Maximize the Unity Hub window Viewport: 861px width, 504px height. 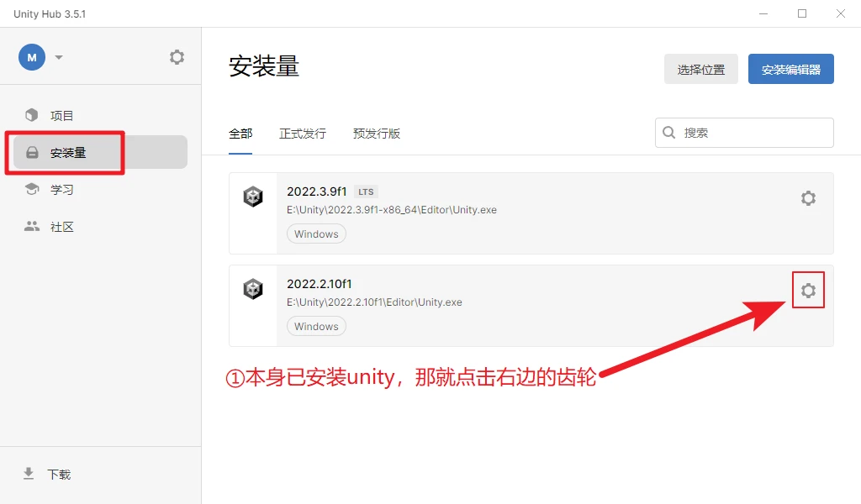click(802, 13)
